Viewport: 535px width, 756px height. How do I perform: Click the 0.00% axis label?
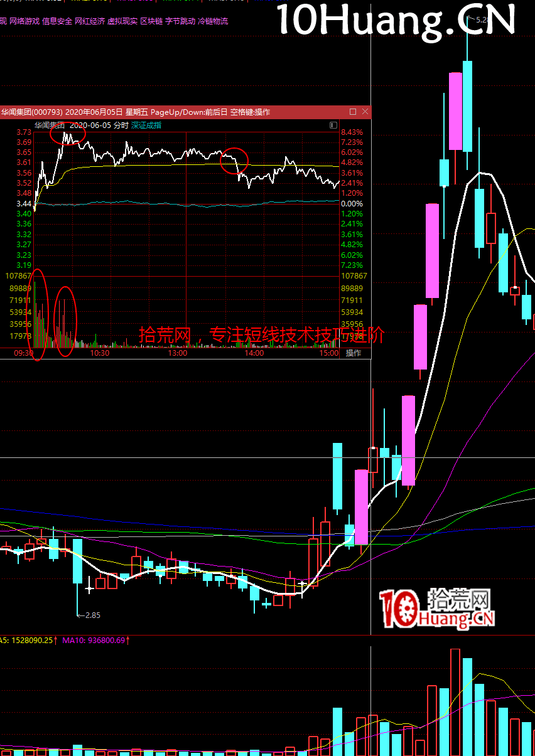pyautogui.click(x=352, y=204)
